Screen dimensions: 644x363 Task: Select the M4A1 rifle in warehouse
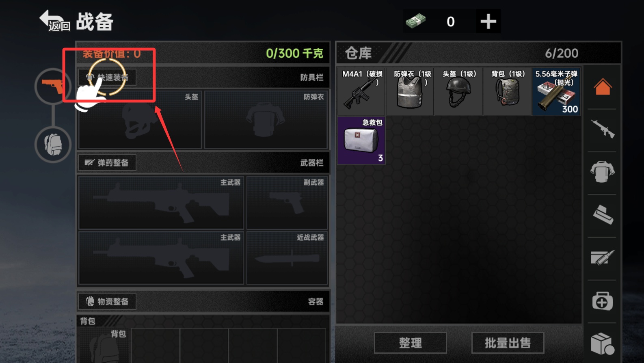(361, 91)
